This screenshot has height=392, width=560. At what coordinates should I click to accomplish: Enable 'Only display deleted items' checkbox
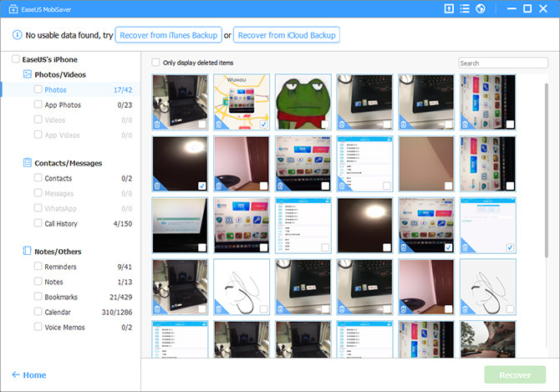tap(155, 63)
